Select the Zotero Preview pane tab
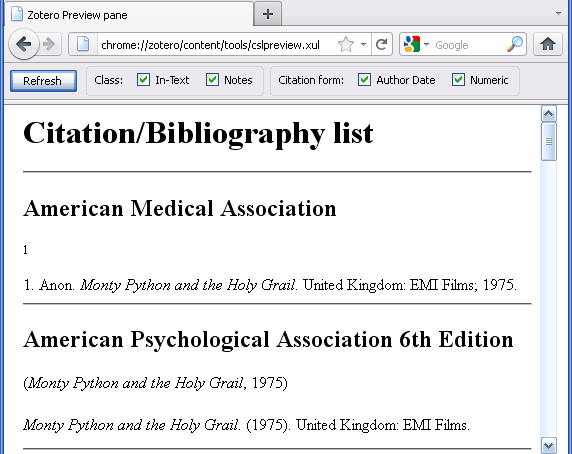 click(x=129, y=15)
